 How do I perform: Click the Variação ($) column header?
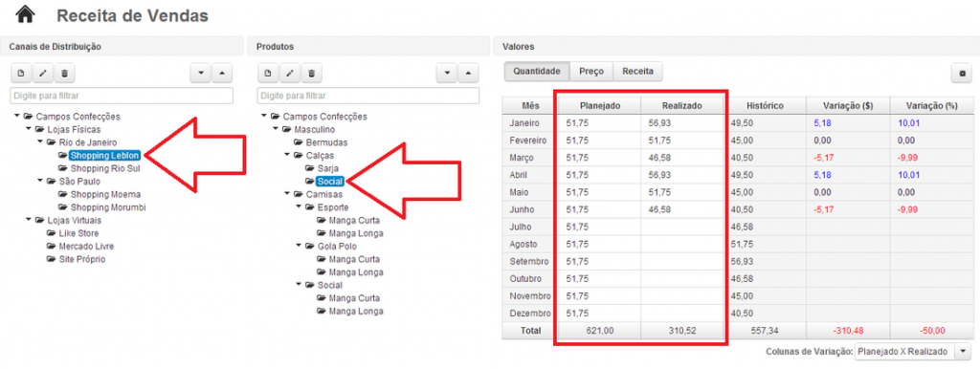848,106
